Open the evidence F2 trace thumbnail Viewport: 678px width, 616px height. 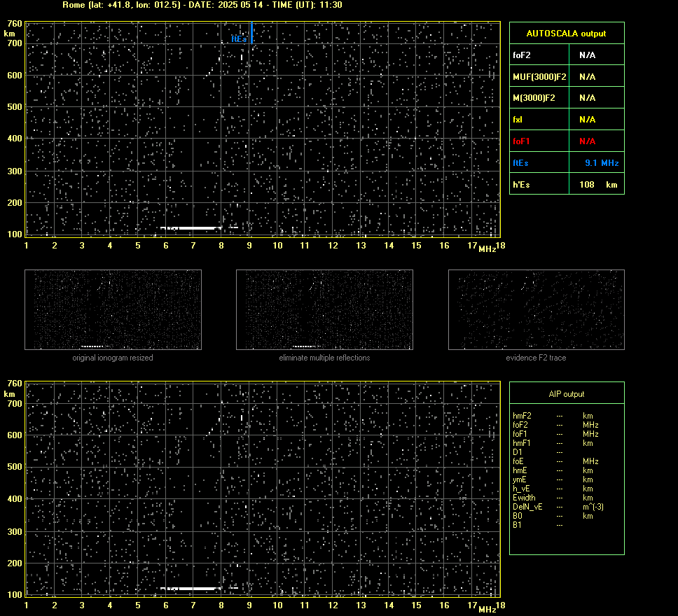[x=537, y=309]
